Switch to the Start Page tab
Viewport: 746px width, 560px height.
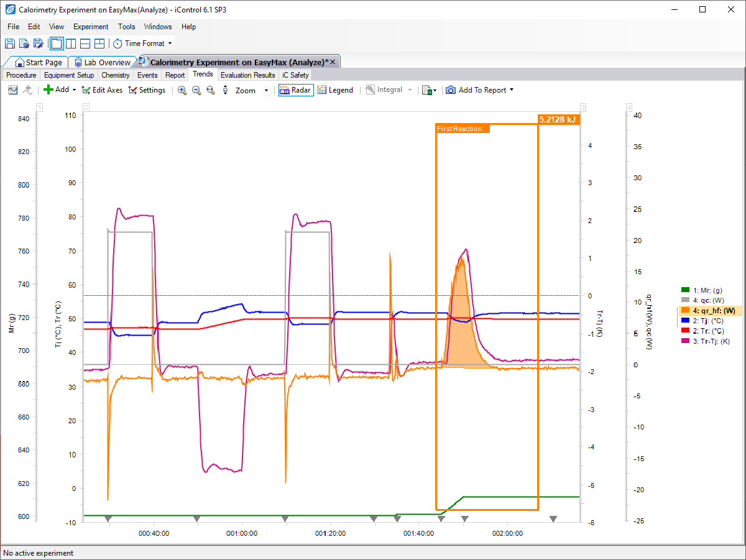pos(39,62)
